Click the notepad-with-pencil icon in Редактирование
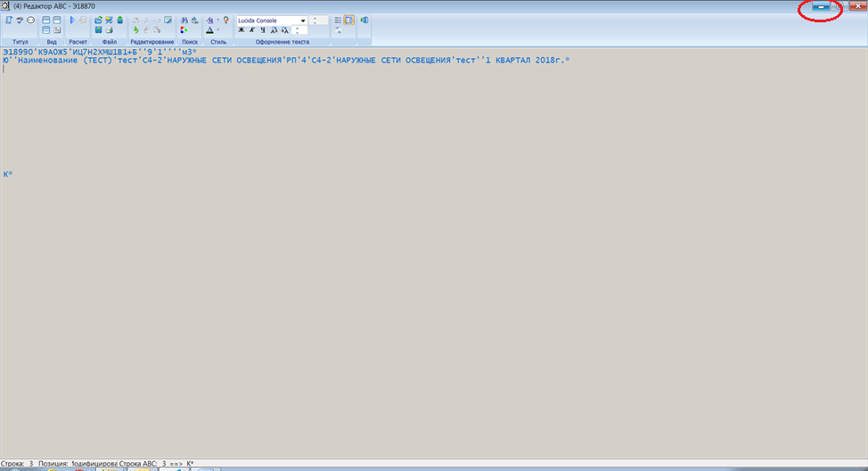 click(168, 20)
